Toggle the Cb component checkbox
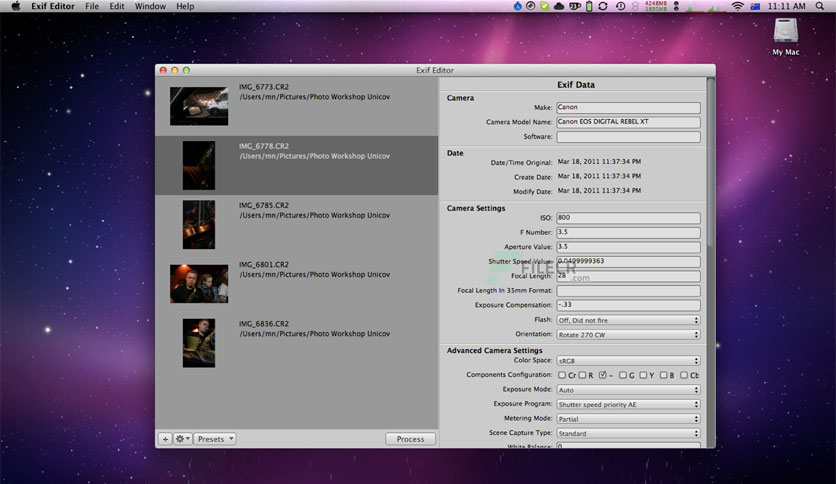This screenshot has height=484, width=836. point(684,375)
